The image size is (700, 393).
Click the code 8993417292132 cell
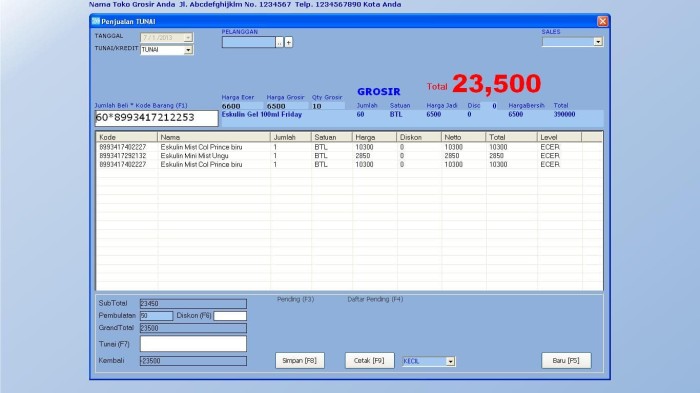[122, 156]
